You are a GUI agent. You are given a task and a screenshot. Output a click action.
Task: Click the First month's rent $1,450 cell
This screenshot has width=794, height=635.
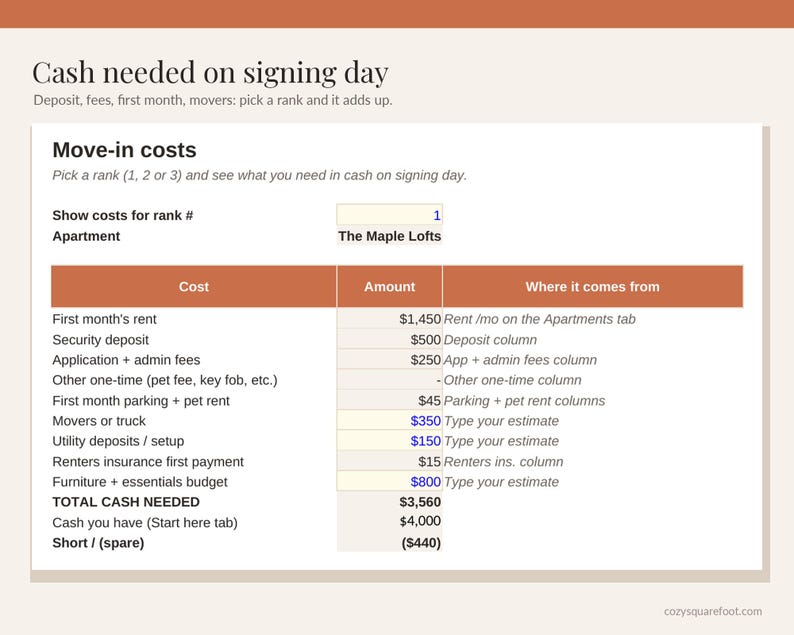(389, 319)
